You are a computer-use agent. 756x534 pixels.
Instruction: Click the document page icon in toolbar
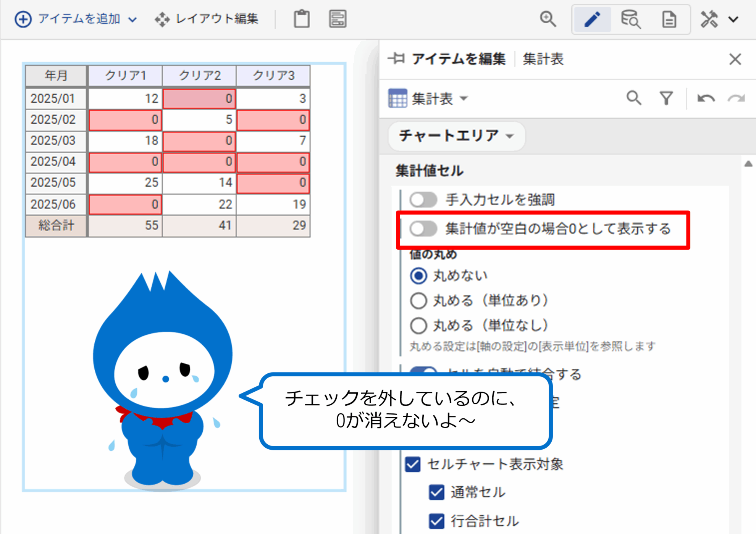[x=669, y=19]
